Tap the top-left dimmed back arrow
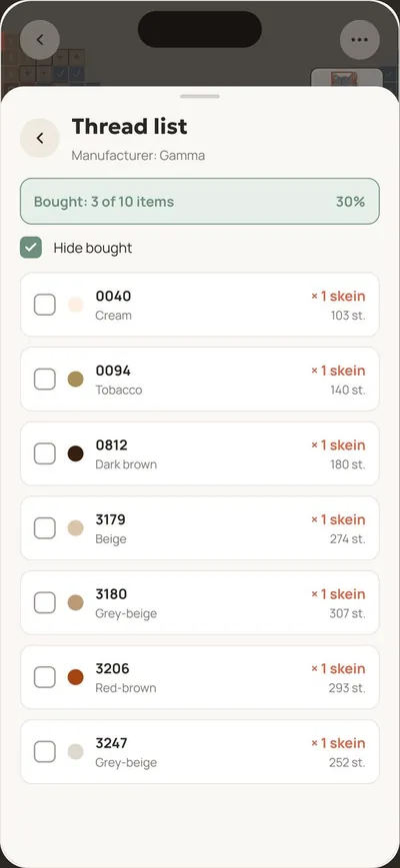The image size is (400, 868). point(40,39)
